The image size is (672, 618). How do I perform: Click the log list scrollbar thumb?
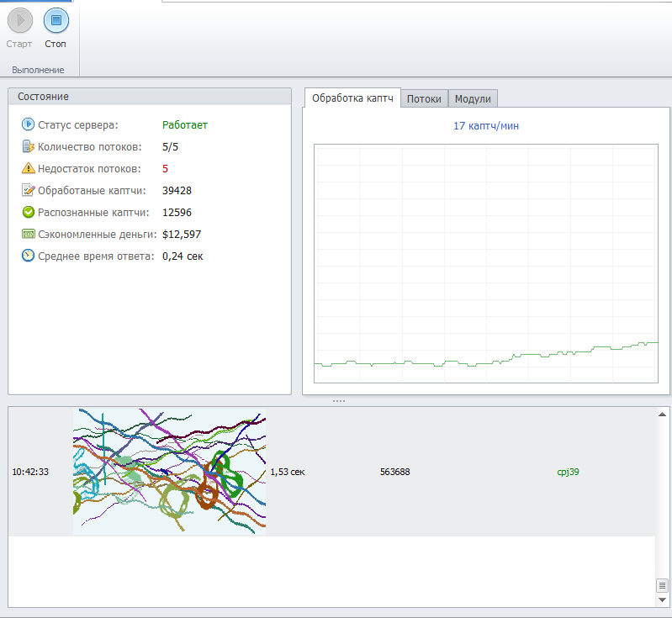662,585
